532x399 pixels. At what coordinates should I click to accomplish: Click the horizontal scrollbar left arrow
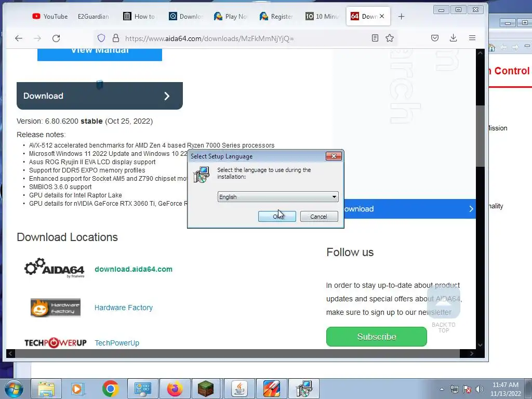tap(10, 353)
